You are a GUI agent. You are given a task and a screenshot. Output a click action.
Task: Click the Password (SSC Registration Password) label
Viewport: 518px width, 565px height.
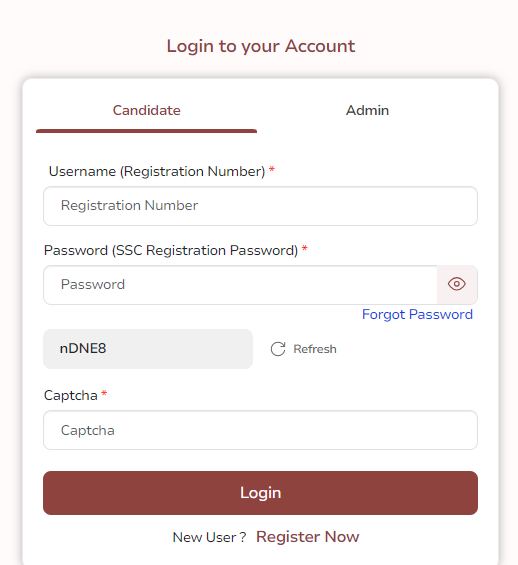[171, 250]
